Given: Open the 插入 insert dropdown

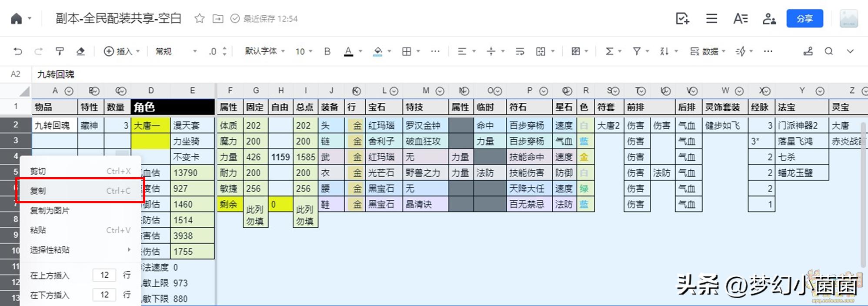Looking at the screenshot, I should (x=122, y=51).
